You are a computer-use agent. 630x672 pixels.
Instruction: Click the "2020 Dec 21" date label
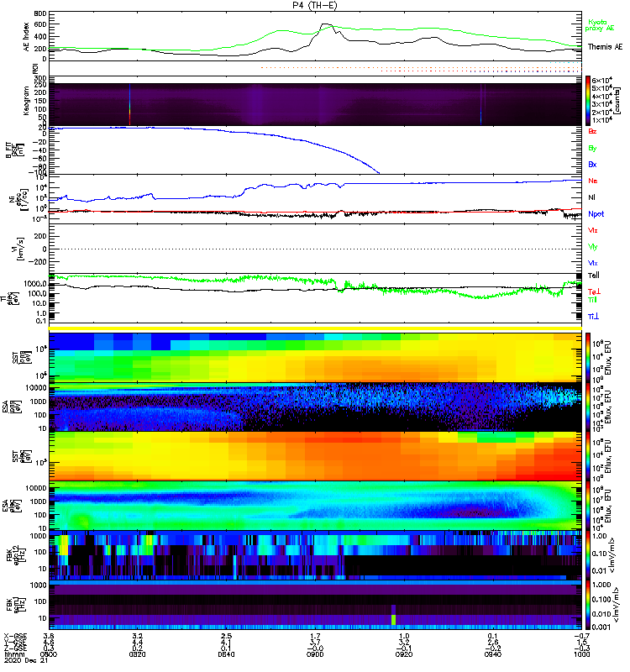tap(26, 660)
